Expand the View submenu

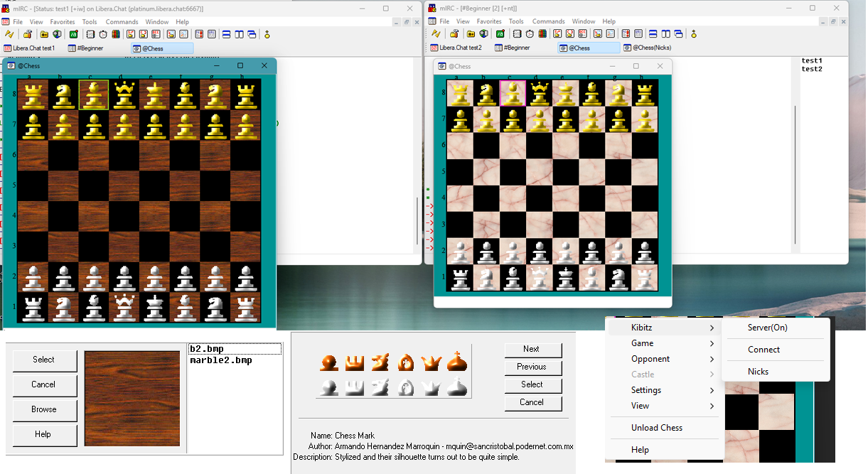[x=665, y=406]
